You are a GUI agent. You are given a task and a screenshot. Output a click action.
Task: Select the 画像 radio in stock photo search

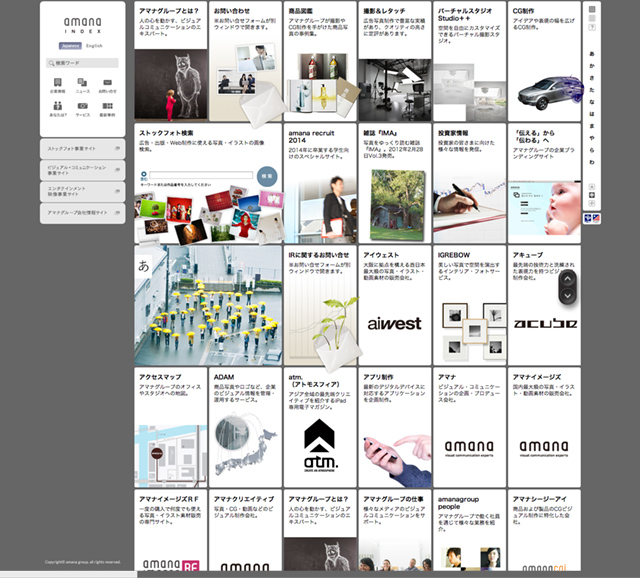click(x=144, y=174)
